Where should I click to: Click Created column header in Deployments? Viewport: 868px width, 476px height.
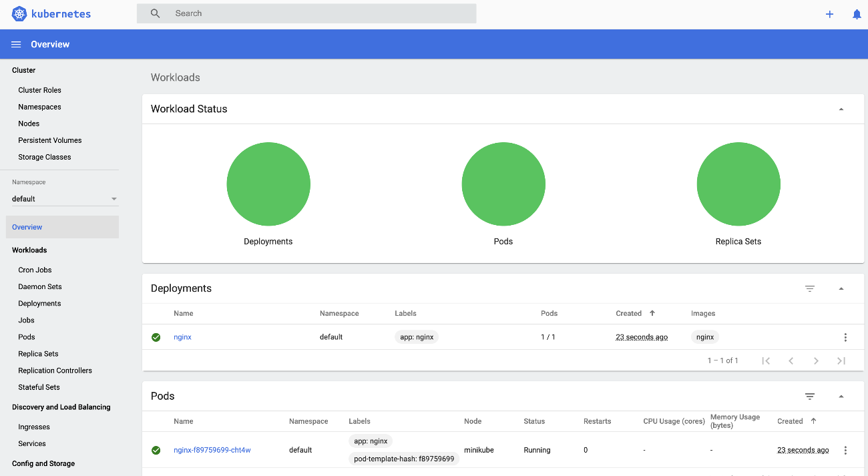point(629,313)
